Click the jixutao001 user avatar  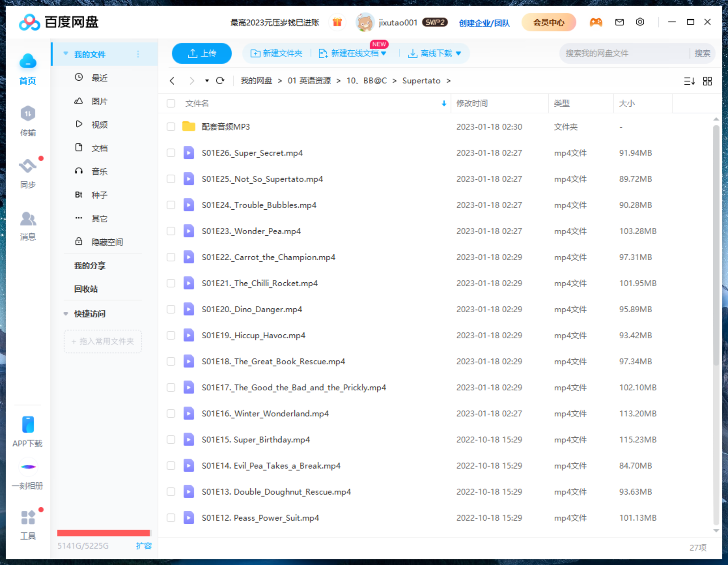[365, 22]
